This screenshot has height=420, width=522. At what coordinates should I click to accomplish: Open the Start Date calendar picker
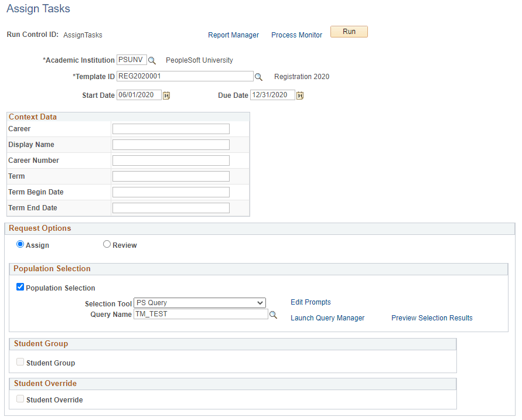(x=165, y=95)
